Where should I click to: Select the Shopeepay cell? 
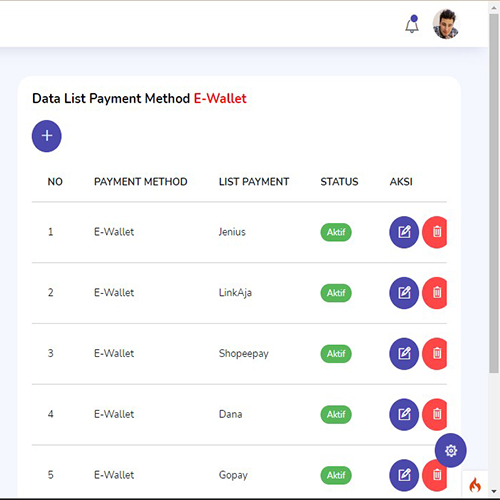(x=244, y=354)
